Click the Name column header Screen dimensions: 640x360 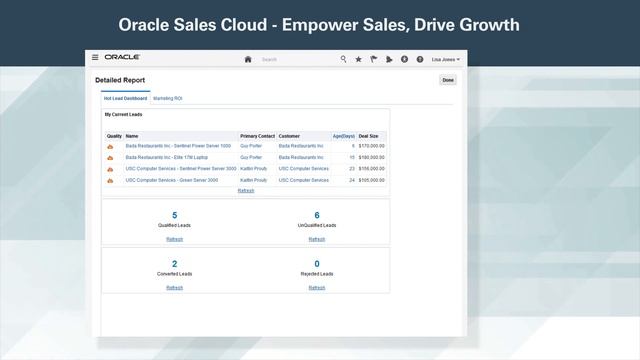click(132, 136)
